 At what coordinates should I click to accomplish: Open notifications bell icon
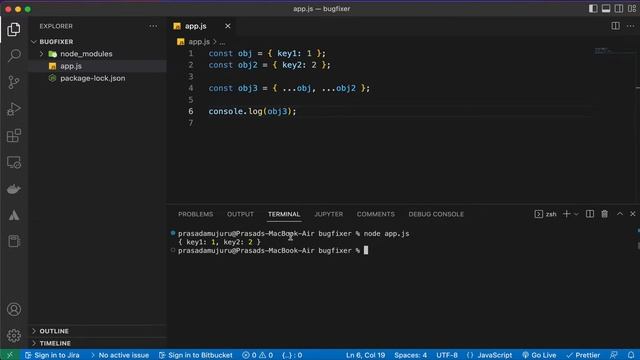631,355
